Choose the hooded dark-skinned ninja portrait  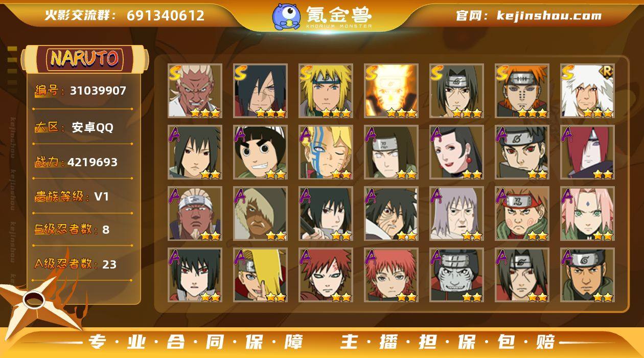[260, 213]
